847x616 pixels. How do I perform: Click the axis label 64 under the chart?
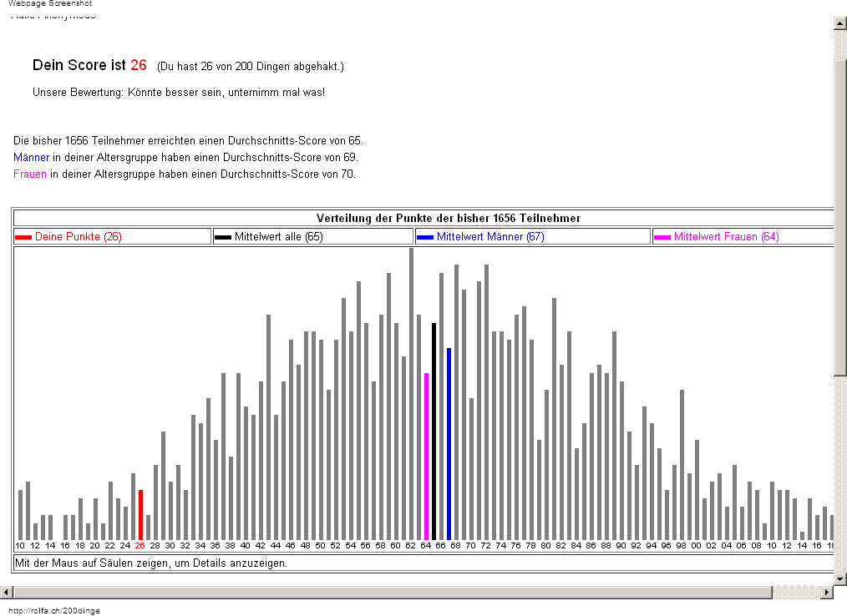point(426,545)
